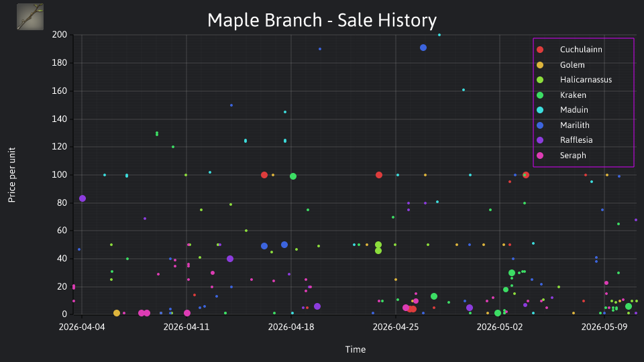Select the large blue Marilith point near 191
Image resolution: width=644 pixels, height=362 pixels.
pyautogui.click(x=423, y=48)
